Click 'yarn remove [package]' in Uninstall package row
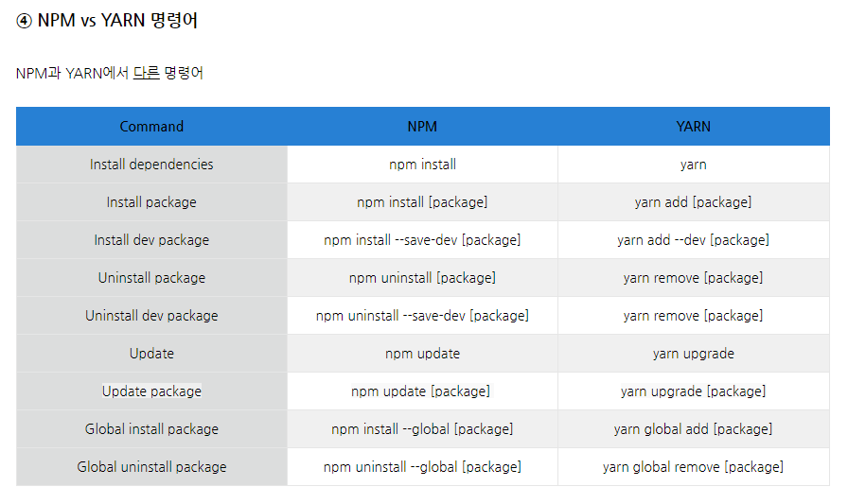 694,278
